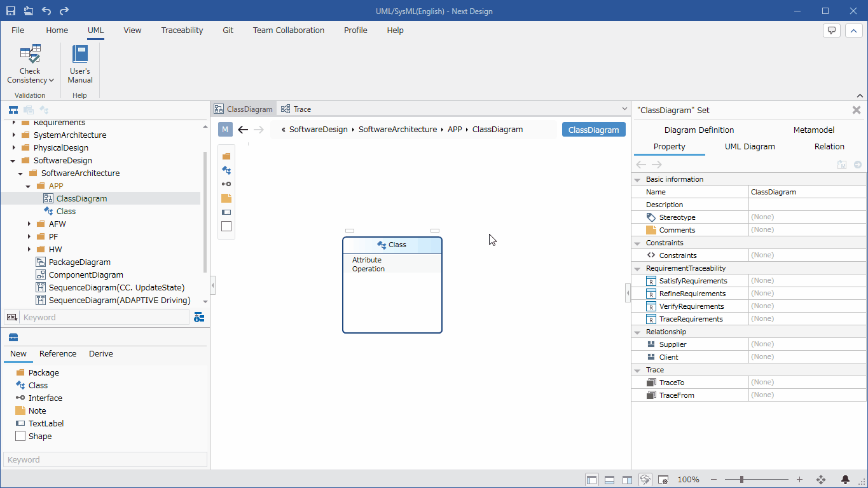Screen dimensions: 868x488
Task: Click the navigator tree vertical scrollbar
Action: click(205, 212)
